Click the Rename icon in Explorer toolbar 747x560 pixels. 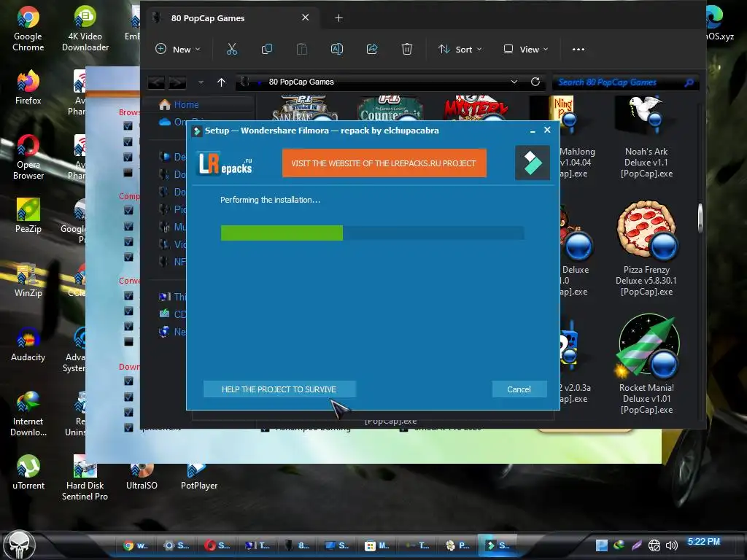tap(337, 49)
